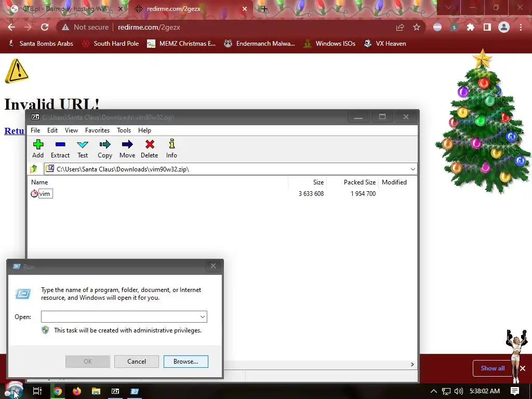The height and width of the screenshot is (399, 532).
Task: Click the Add toolbar icon in 7-Zip
Action: (38, 149)
